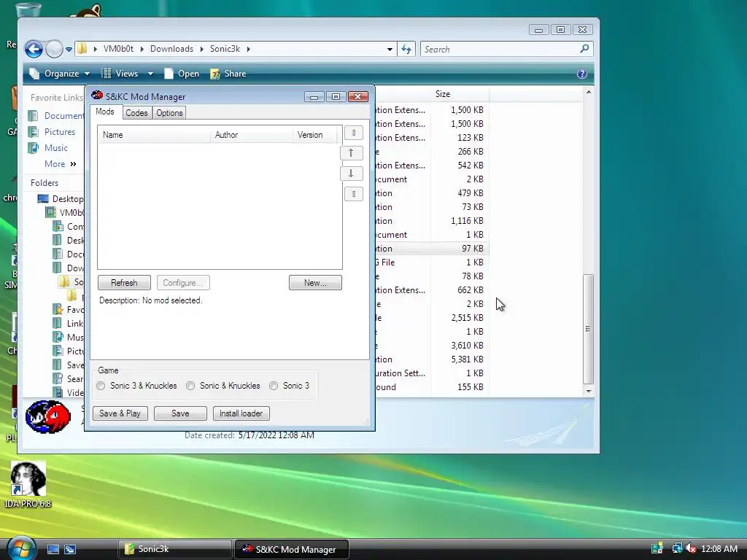Open Pictures in Favorite Links
The image size is (747, 560).
(x=52, y=132)
